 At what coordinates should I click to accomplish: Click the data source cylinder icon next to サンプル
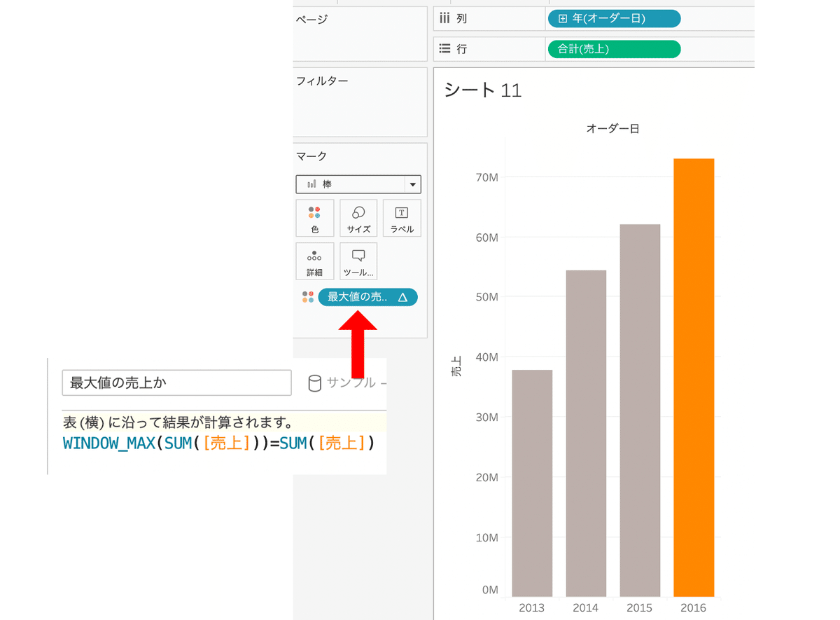tap(314, 383)
